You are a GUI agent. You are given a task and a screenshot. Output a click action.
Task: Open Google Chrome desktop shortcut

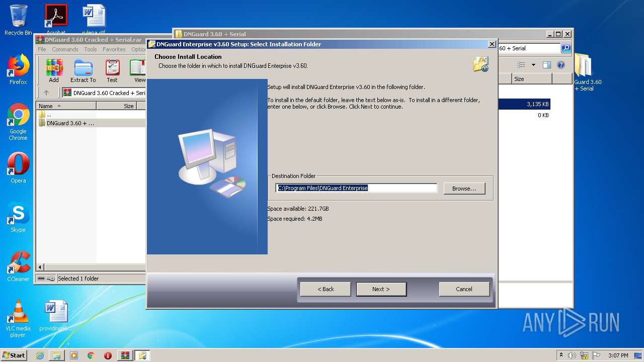(18, 122)
